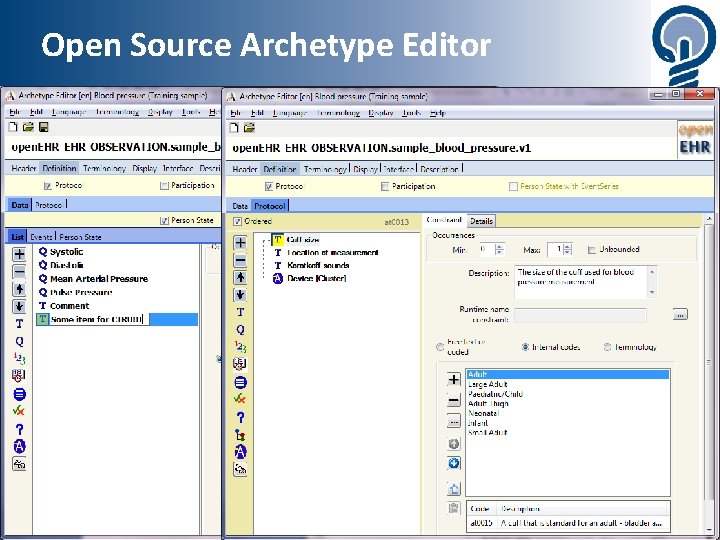
Task: Select Mean Arterial Pressure in left list
Action: tap(99, 279)
